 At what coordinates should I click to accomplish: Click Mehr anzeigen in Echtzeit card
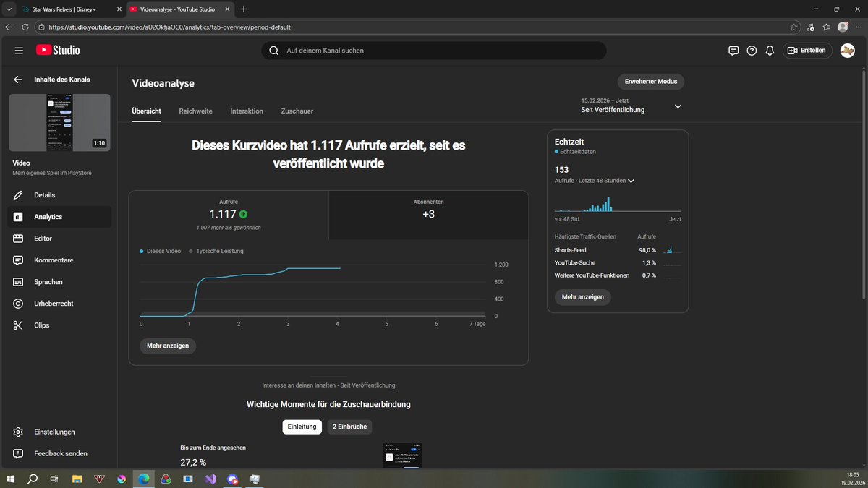(x=583, y=297)
